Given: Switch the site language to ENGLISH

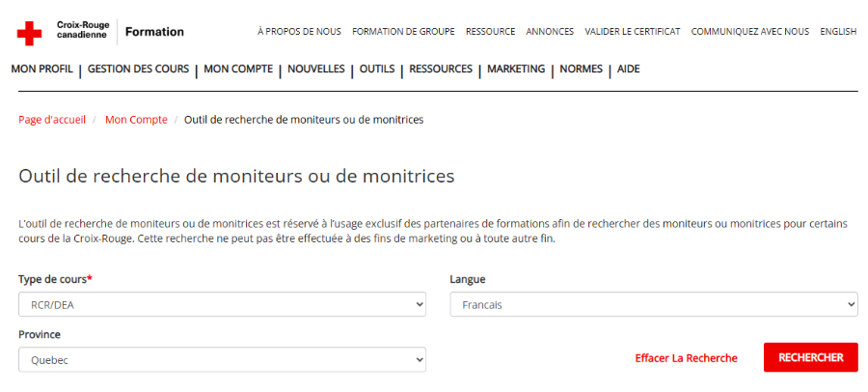Looking at the screenshot, I should [838, 32].
